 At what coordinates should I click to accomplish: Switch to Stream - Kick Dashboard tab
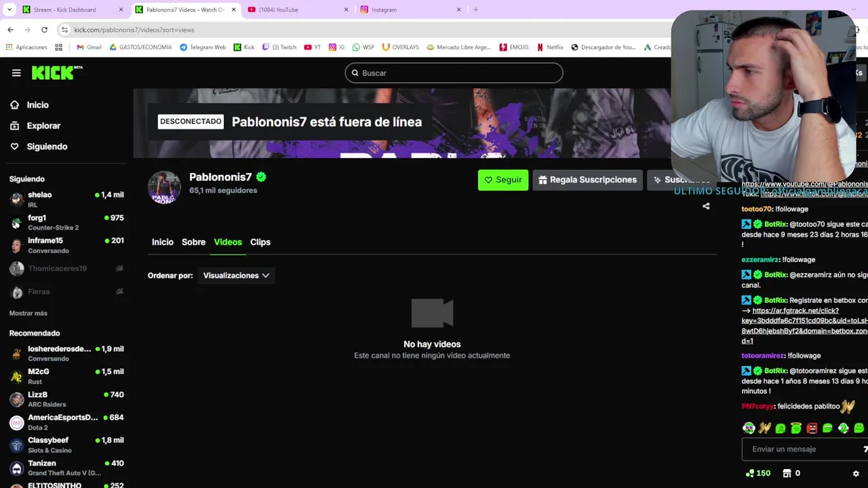tap(73, 9)
